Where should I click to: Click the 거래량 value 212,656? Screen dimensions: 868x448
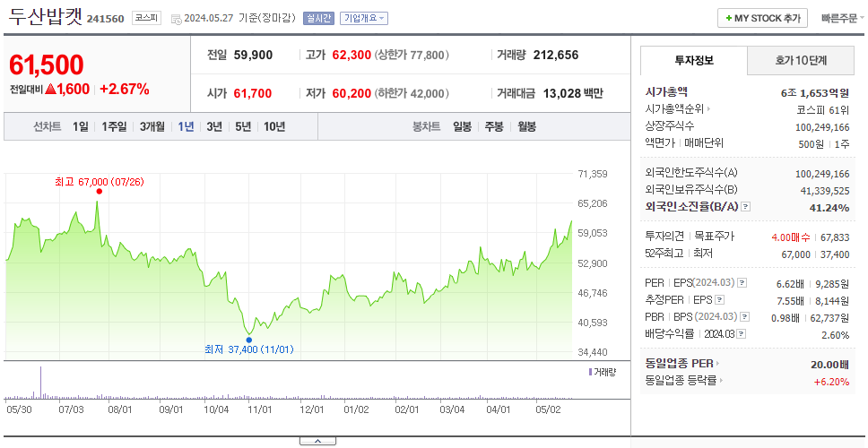coord(556,56)
